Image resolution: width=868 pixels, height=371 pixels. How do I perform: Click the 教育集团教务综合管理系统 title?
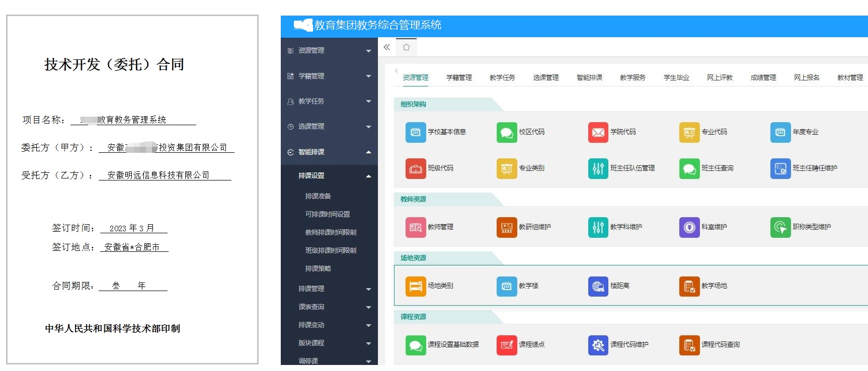(x=377, y=25)
